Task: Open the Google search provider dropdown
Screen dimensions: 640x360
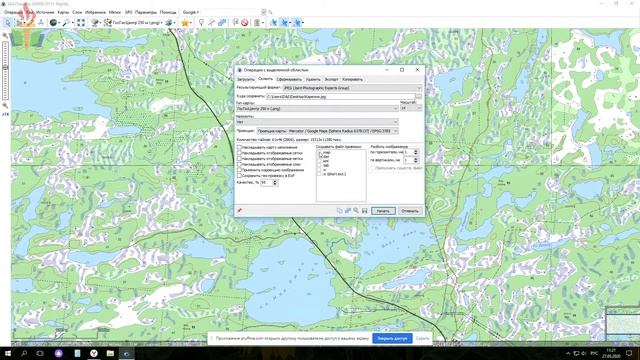Action: (190, 12)
